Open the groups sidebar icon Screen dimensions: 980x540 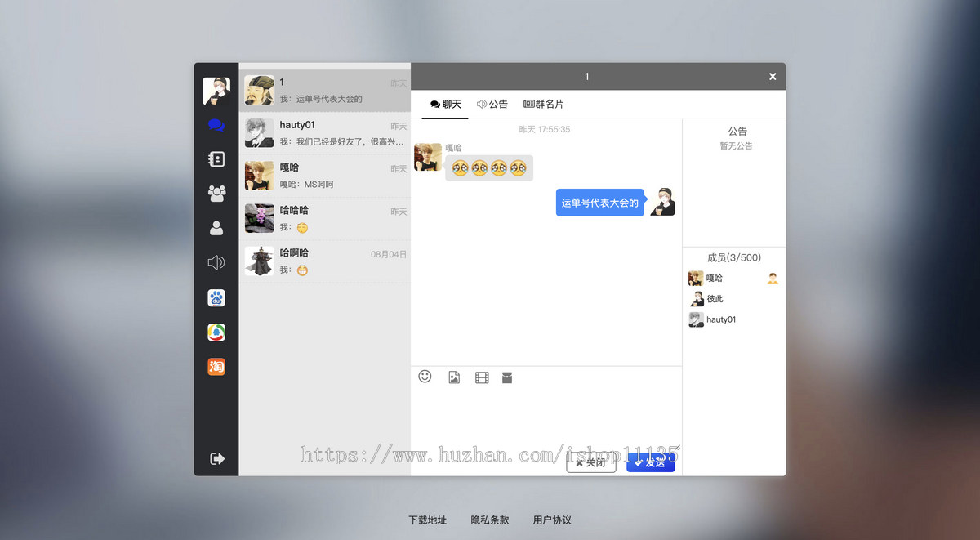216,194
